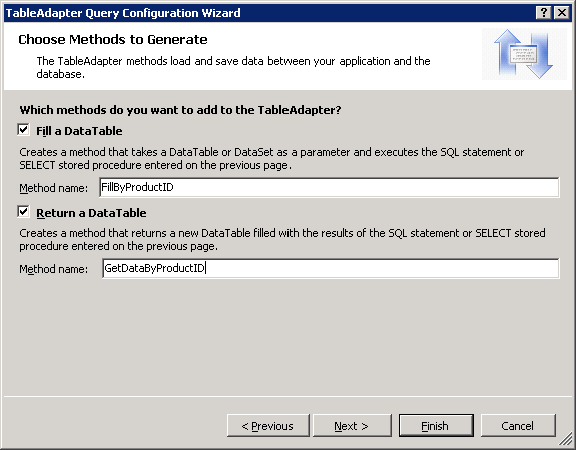This screenshot has height=450, width=576.
Task: Click Finish to complete the wizard
Action: (436, 426)
